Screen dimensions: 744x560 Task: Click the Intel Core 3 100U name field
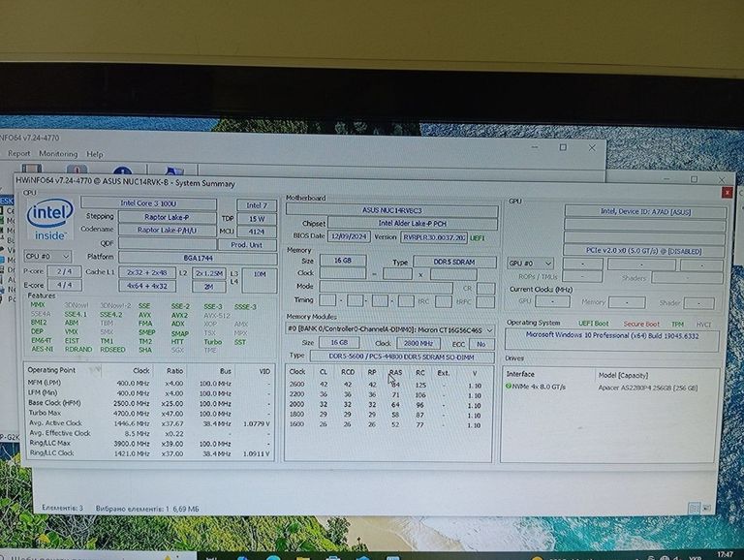tap(154, 203)
